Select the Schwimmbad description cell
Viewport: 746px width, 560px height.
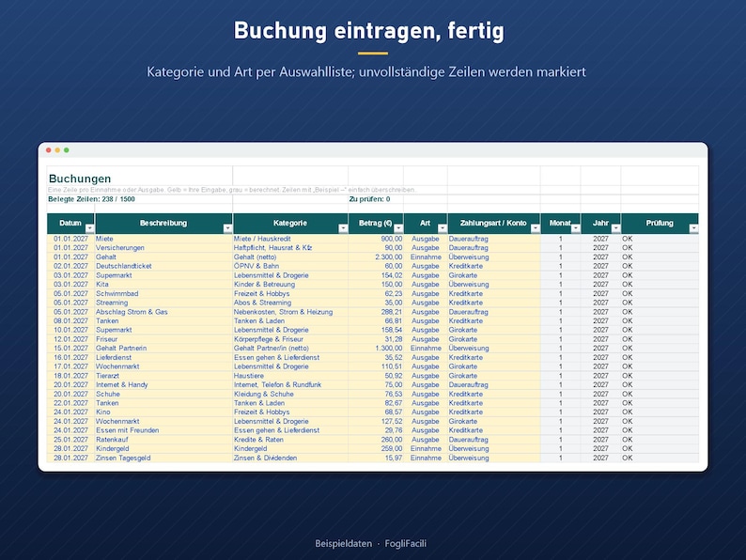(x=163, y=293)
